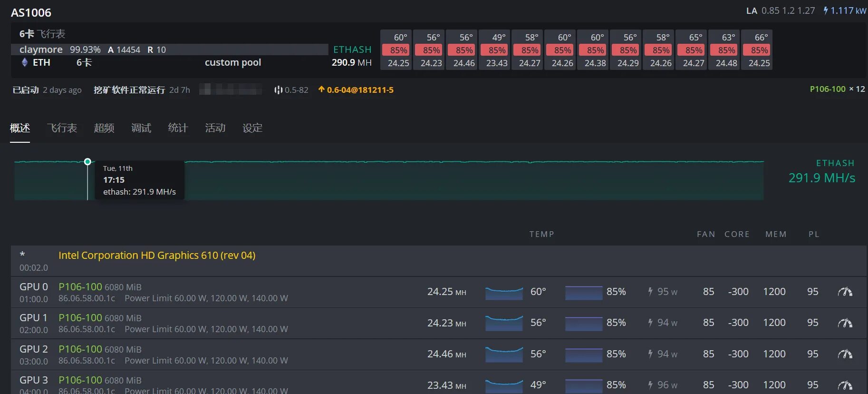This screenshot has height=394, width=868.
Task: Click the GPU 1 power bolt icon, 94 w
Action: (x=650, y=323)
